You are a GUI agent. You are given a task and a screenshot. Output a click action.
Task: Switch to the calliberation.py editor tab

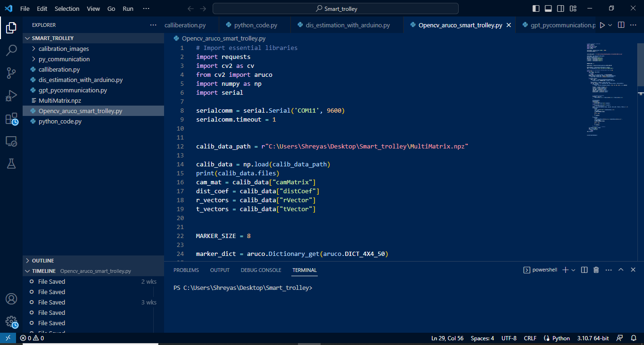click(x=191, y=25)
